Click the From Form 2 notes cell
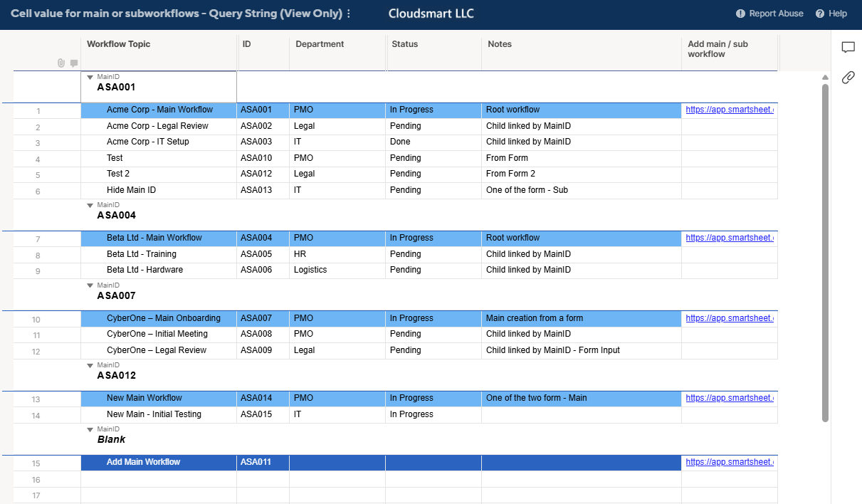Image resolution: width=862 pixels, height=504 pixels. [582, 174]
